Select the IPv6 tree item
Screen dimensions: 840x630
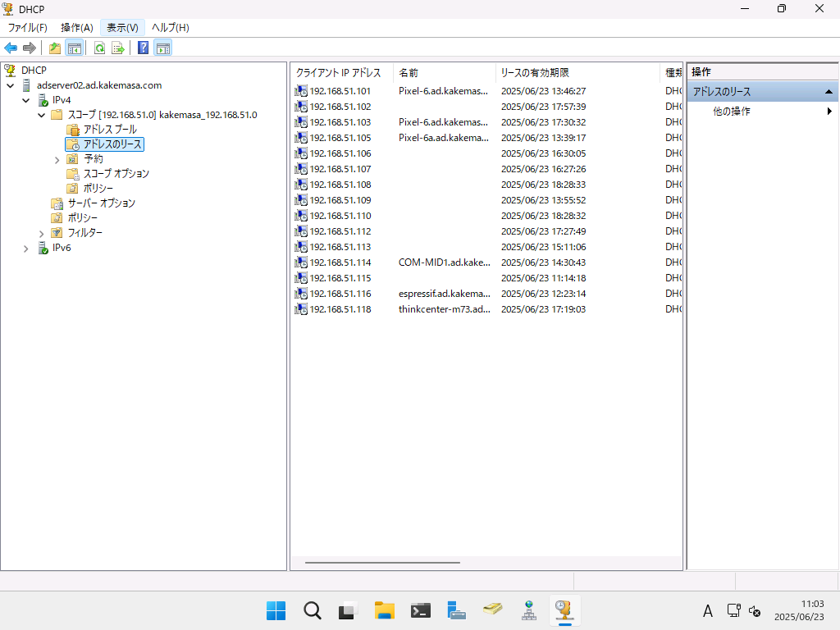tap(62, 248)
